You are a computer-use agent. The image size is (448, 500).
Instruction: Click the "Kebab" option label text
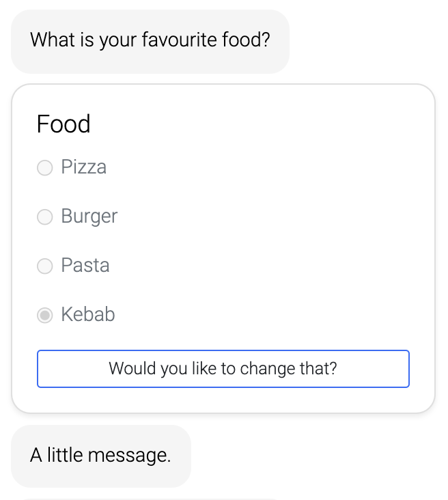(87, 315)
